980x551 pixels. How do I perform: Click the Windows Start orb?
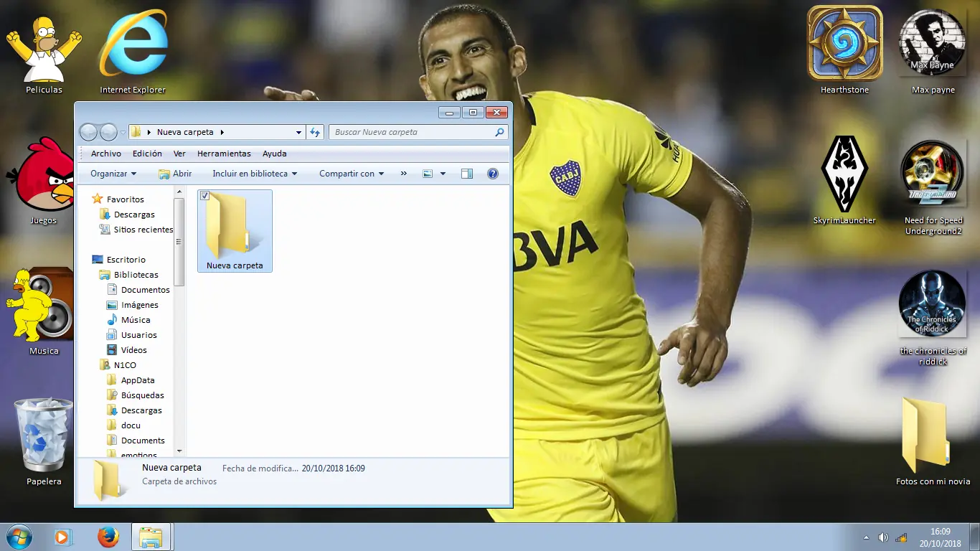click(19, 537)
